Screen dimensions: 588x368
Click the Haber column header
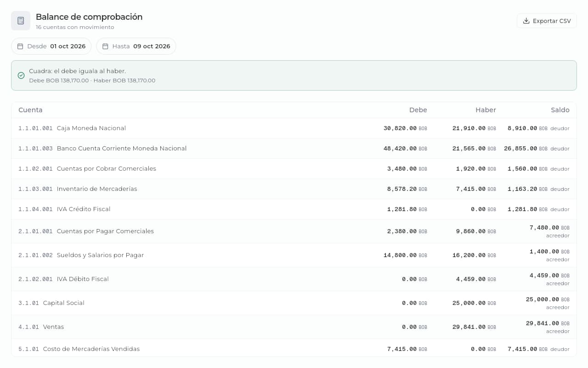[x=486, y=110]
